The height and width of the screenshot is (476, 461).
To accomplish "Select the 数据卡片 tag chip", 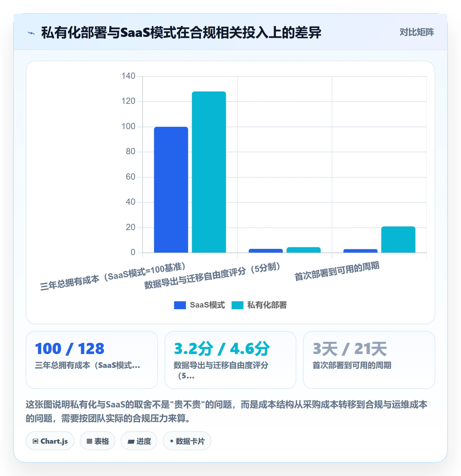I will click(187, 441).
